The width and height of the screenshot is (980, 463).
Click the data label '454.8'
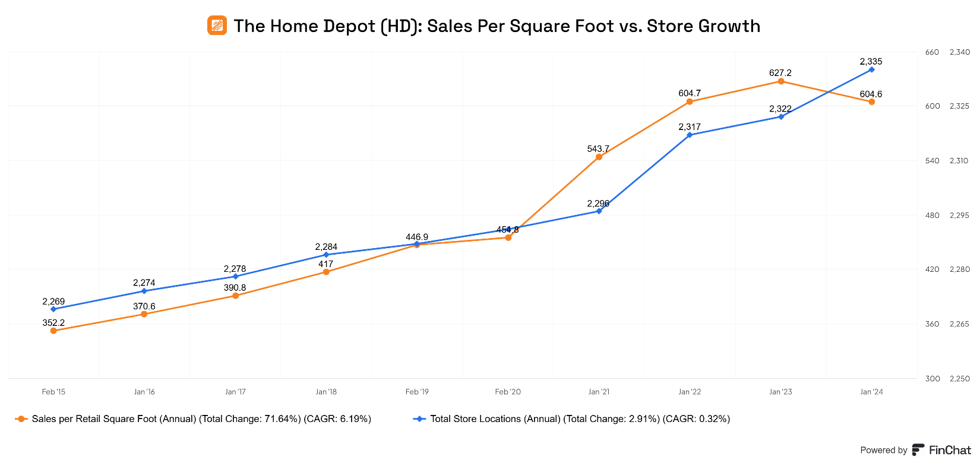click(508, 230)
